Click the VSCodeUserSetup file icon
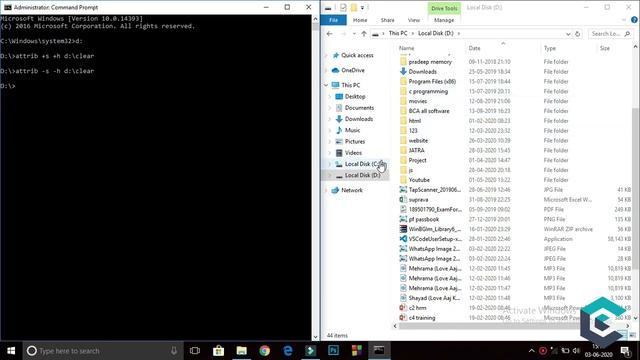Viewport: 640px width, 360px height. coord(403,239)
